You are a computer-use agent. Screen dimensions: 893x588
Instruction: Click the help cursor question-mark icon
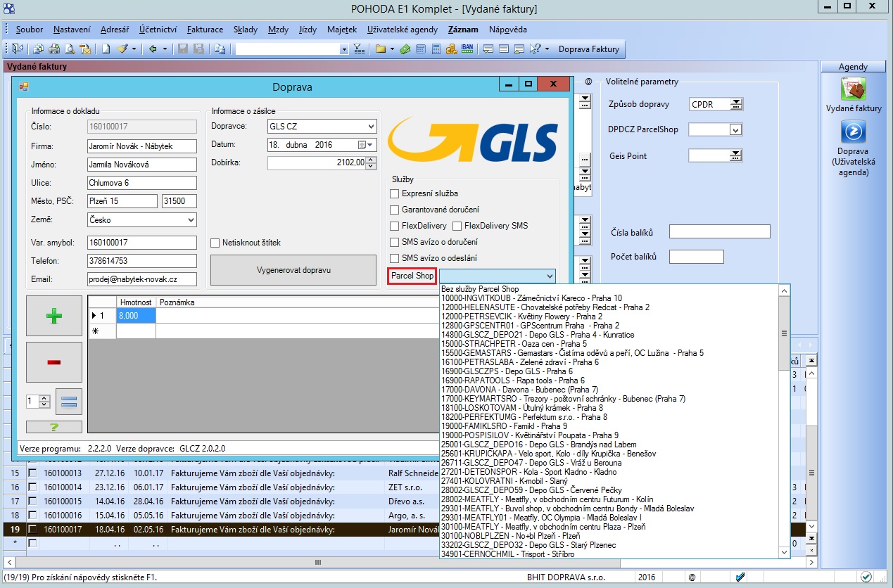[x=535, y=49]
